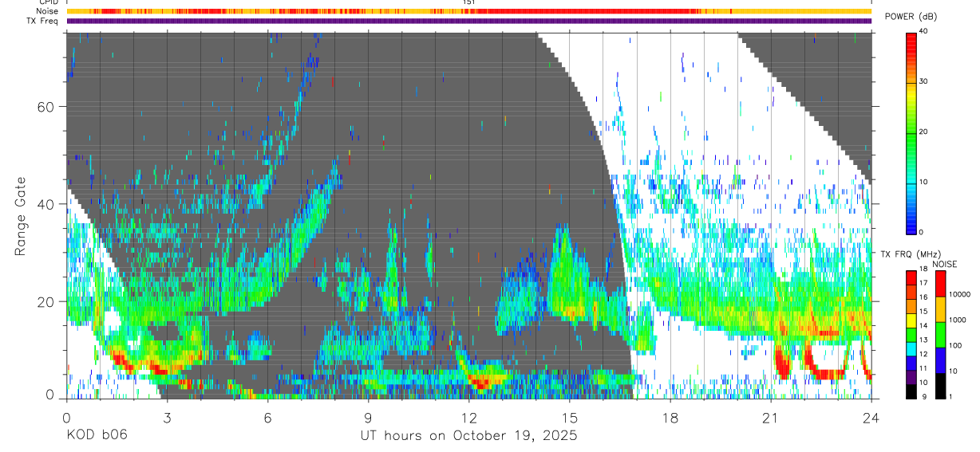The width and height of the screenshot is (980, 452).
Task: Click the 'Range Gate' vertical axis title
Action: [21, 216]
